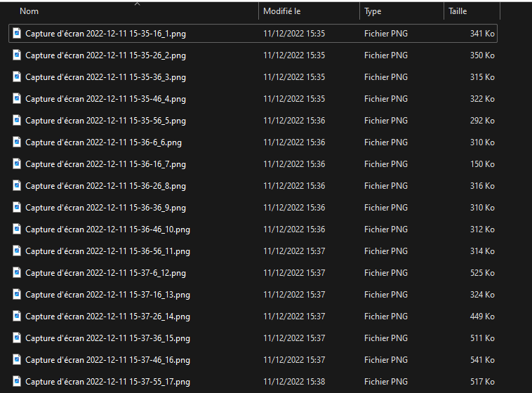Select file name ending 15-37-46_16.png

pyautogui.click(x=107, y=359)
